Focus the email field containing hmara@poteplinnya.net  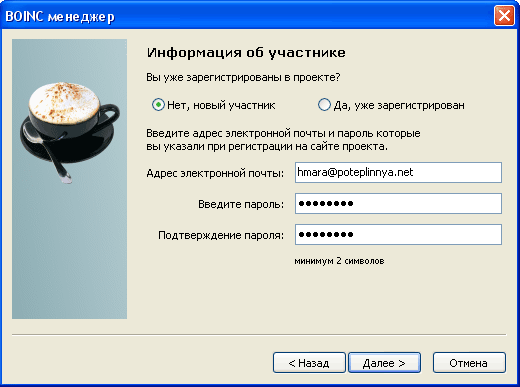[x=398, y=172]
